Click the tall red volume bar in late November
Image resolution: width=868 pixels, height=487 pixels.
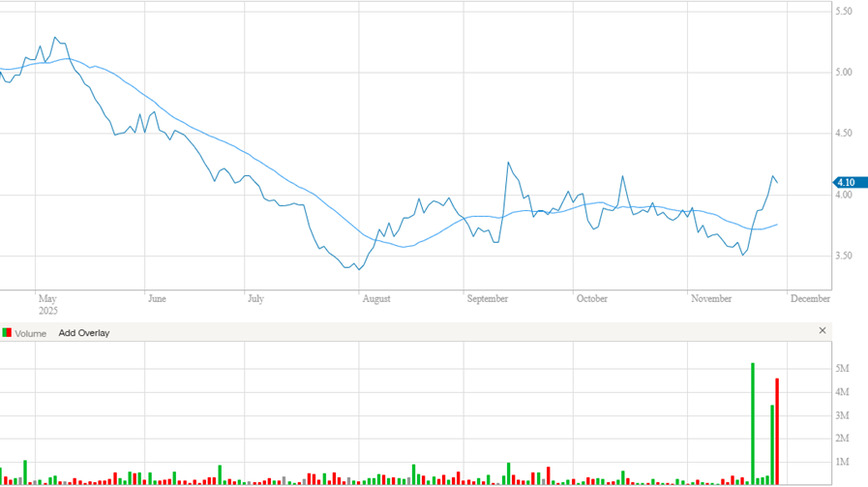777,432
